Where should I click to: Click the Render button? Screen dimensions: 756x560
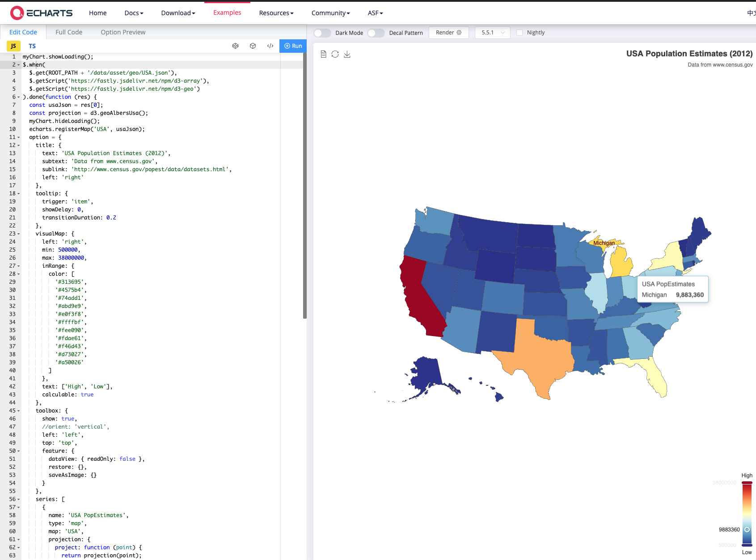point(449,33)
